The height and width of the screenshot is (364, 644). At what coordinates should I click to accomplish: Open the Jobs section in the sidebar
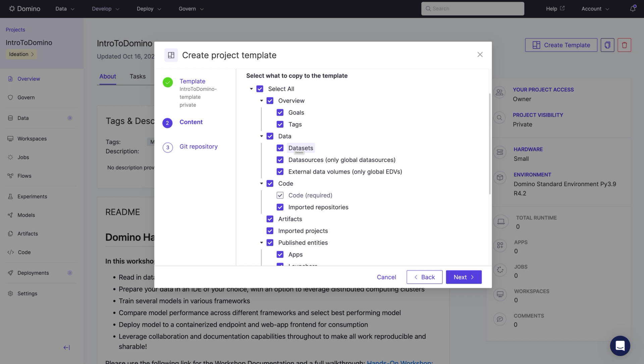coord(23,157)
